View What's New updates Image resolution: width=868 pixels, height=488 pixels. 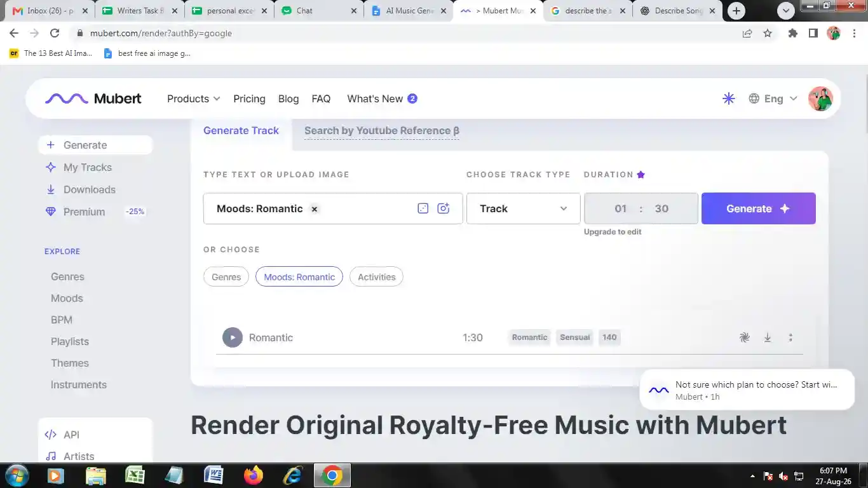pos(382,98)
